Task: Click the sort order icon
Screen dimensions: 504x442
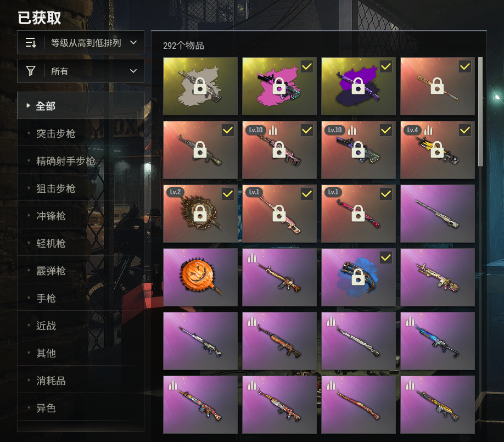Action: coord(31,42)
